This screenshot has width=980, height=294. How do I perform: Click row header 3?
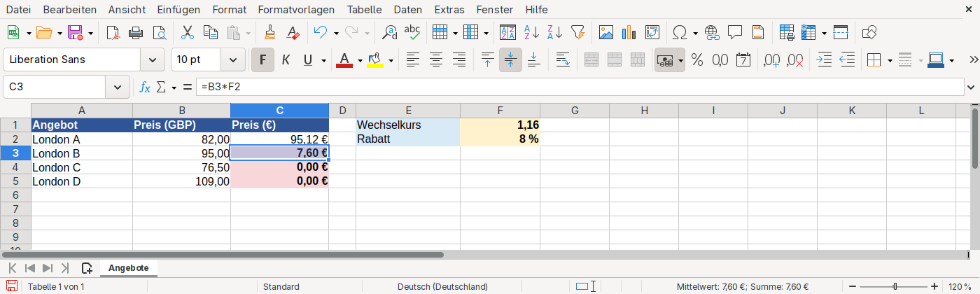pyautogui.click(x=15, y=153)
